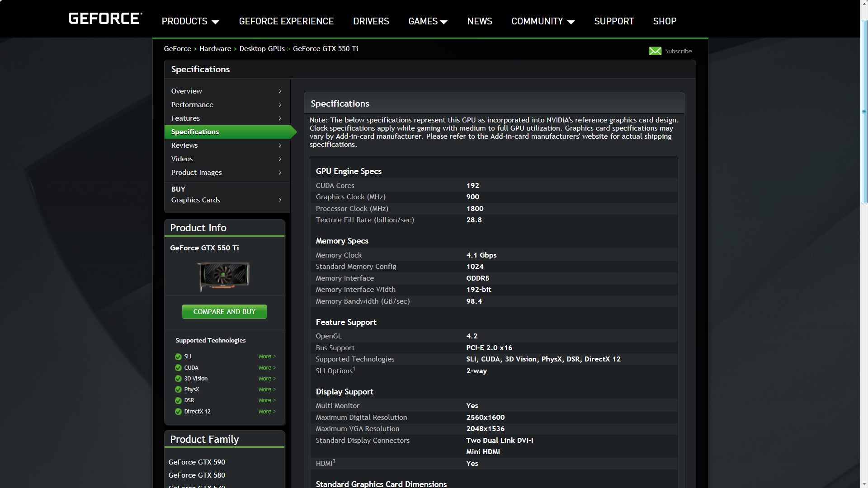Click the Memory Bandwidth value 98.4
Screen dimensions: 868x488
(x=474, y=301)
